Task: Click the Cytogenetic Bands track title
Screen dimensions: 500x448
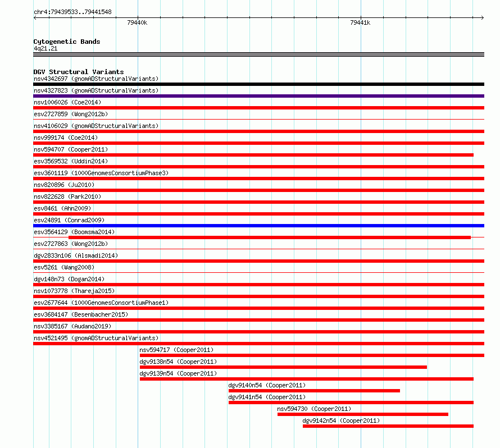Action: 67,42
